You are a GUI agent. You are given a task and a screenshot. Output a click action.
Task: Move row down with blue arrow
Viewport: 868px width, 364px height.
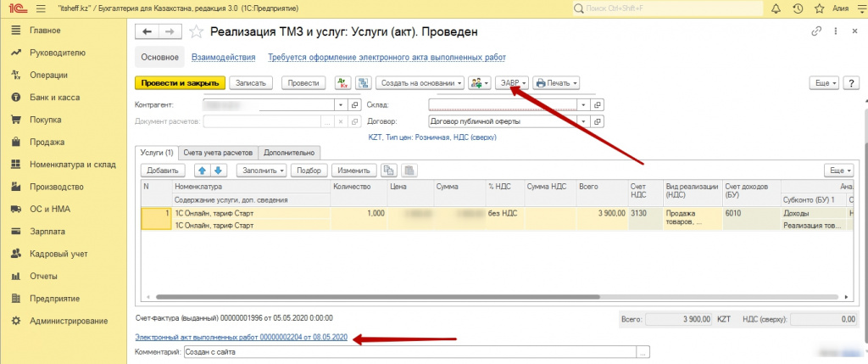[x=218, y=170]
